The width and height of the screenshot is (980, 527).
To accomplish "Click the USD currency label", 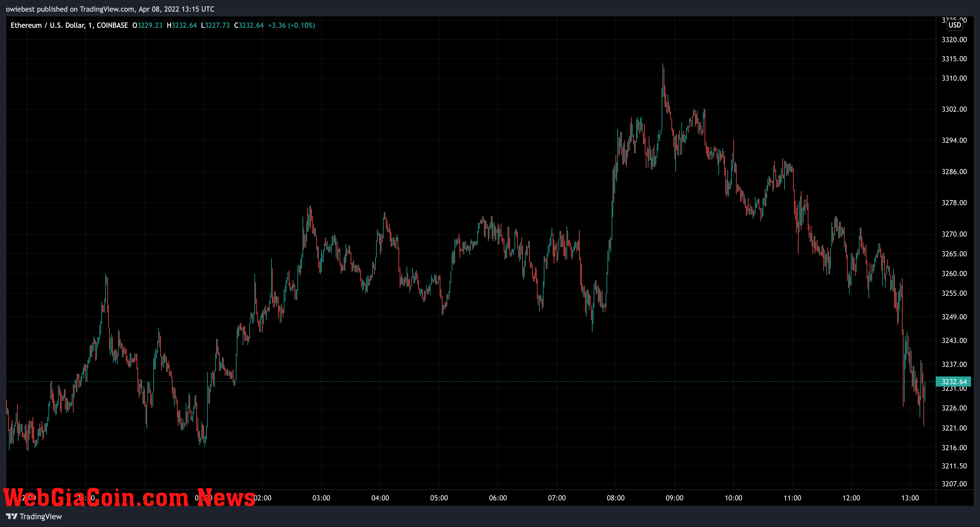I will (x=955, y=25).
